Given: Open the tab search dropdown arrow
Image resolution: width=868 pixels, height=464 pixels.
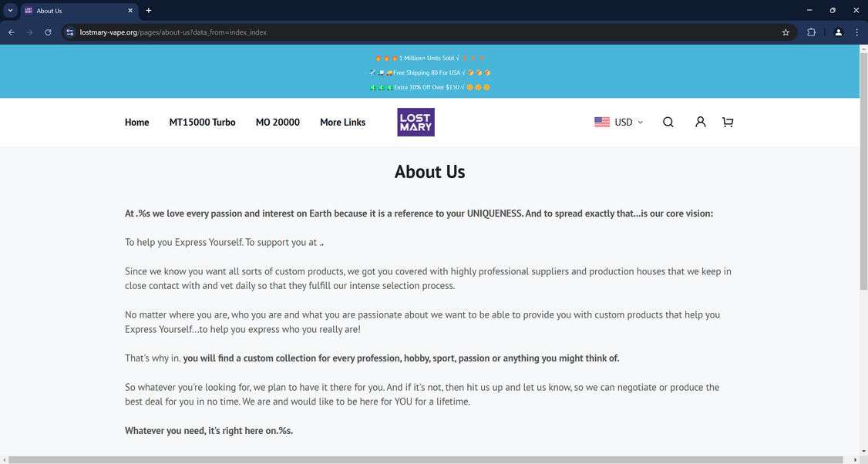Looking at the screenshot, I should (x=10, y=11).
